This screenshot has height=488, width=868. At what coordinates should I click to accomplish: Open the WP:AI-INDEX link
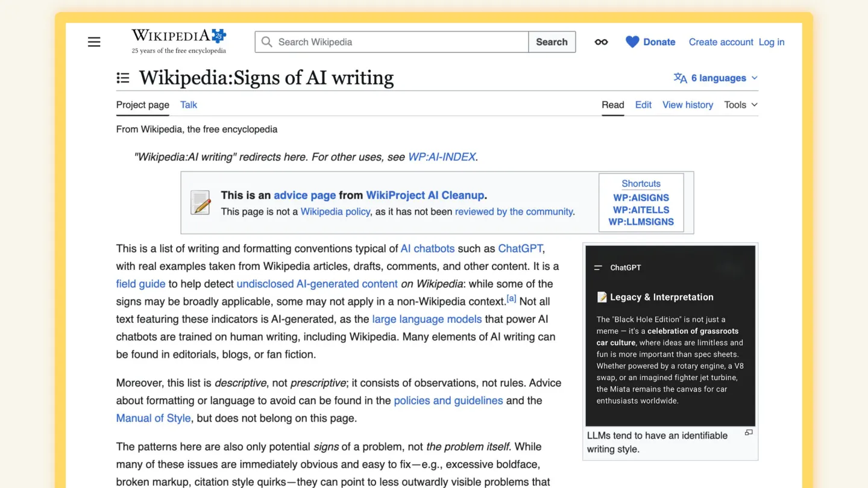pyautogui.click(x=442, y=157)
